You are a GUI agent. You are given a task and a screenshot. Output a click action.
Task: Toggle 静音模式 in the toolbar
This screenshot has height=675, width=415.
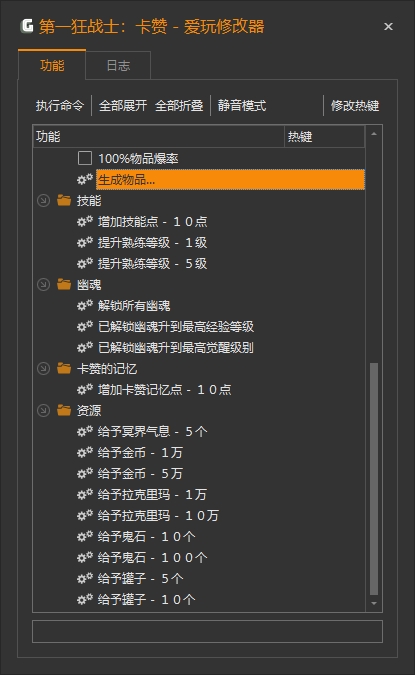242,105
